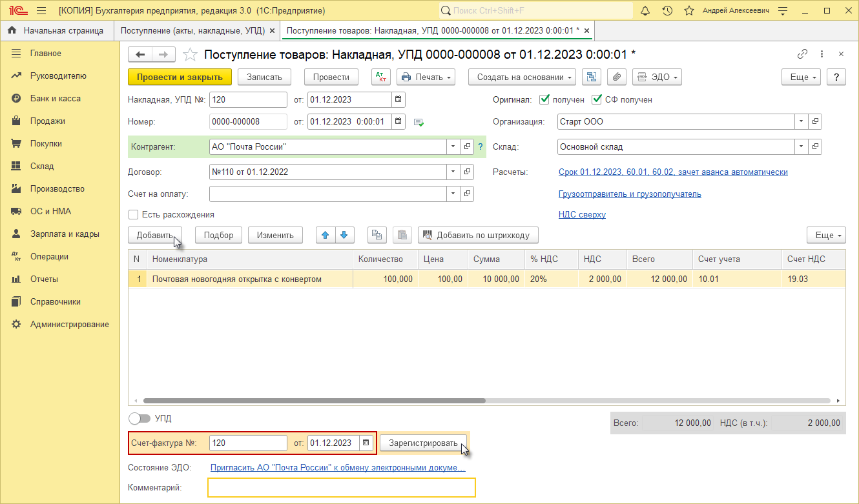Toggle the 'Оригинал получен' checkbox
The image size is (859, 504).
544,99
